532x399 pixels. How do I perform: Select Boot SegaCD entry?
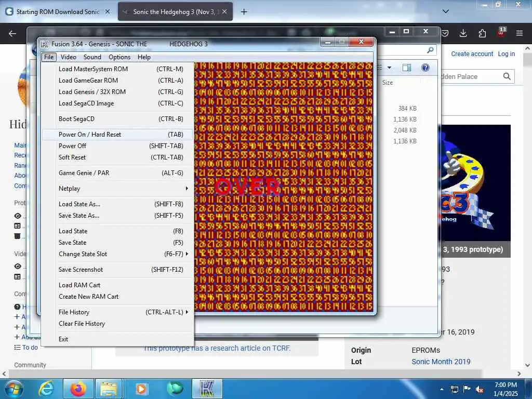tap(117, 119)
